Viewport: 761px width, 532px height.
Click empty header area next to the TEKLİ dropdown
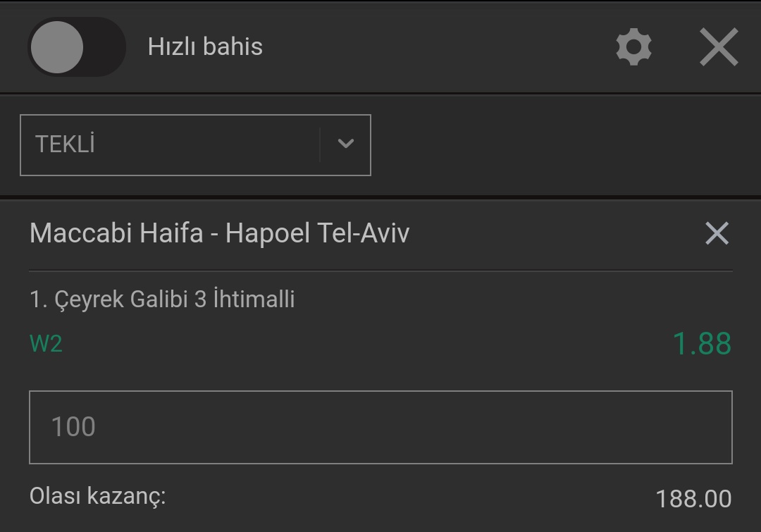563,145
